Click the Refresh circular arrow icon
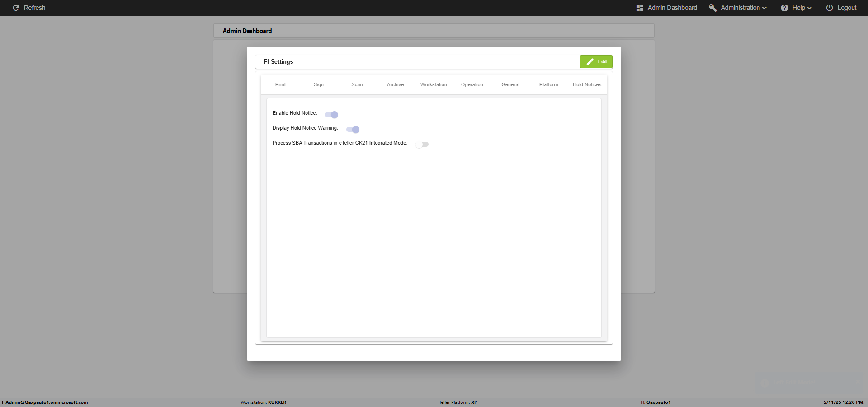 [x=16, y=8]
